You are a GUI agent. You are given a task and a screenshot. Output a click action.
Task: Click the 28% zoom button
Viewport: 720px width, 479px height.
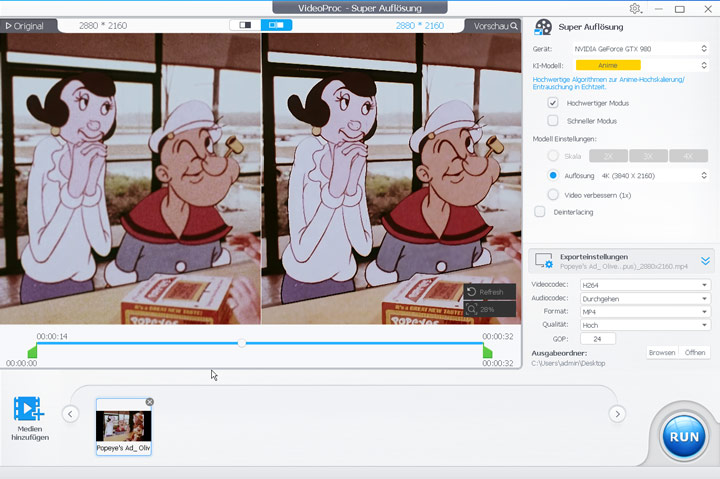[489, 309]
